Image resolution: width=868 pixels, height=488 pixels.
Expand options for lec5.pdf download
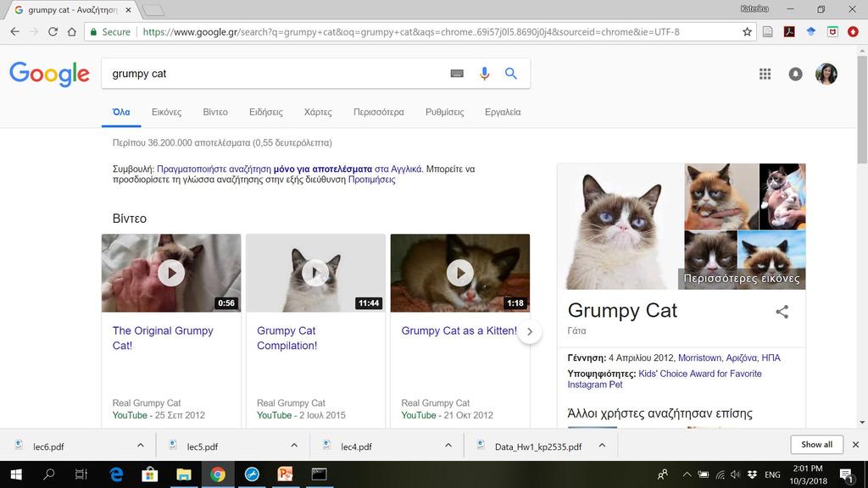point(294,446)
